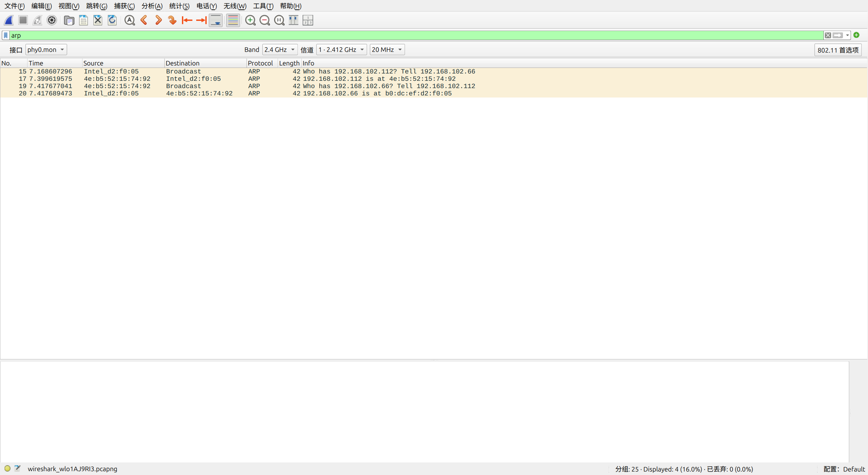Click the 配置: Default profile label
This screenshot has height=475, width=868.
coord(844,469)
